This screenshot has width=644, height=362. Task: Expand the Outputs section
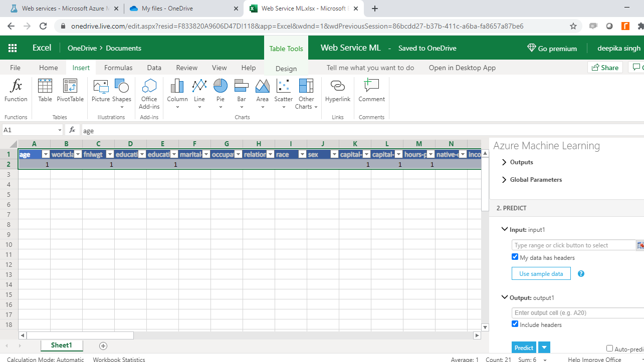pos(517,162)
